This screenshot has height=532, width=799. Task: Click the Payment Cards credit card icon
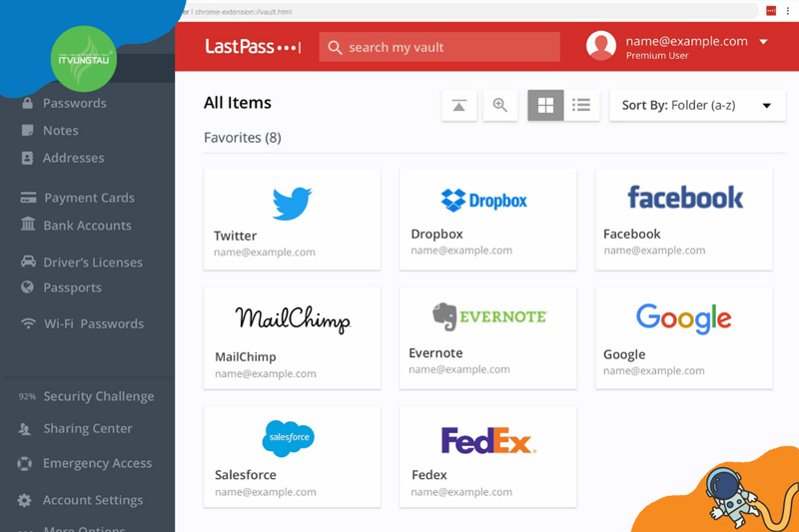pos(28,198)
